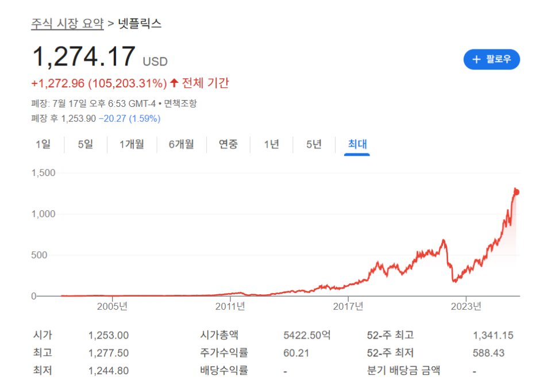This screenshot has height=392, width=555.
Task: Click the 52-week high value 1,341.15
Action: tap(493, 335)
